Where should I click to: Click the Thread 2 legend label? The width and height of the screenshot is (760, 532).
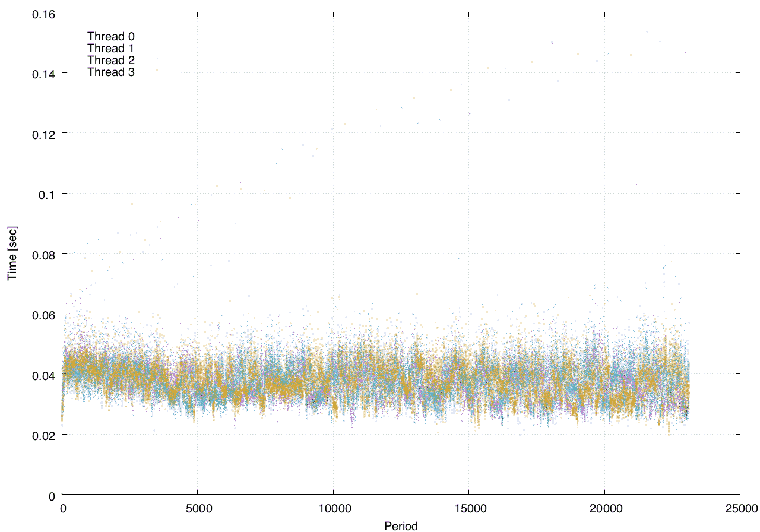(x=111, y=60)
